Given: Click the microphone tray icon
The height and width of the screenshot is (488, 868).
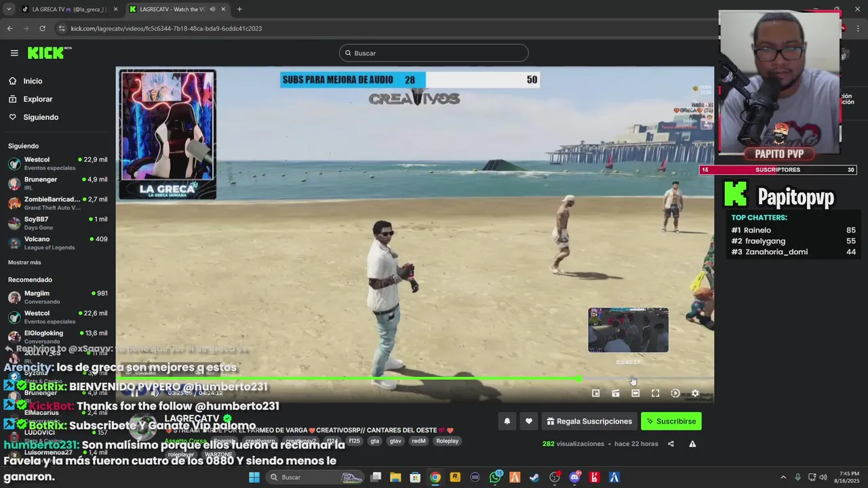Looking at the screenshot, I should click(x=797, y=477).
